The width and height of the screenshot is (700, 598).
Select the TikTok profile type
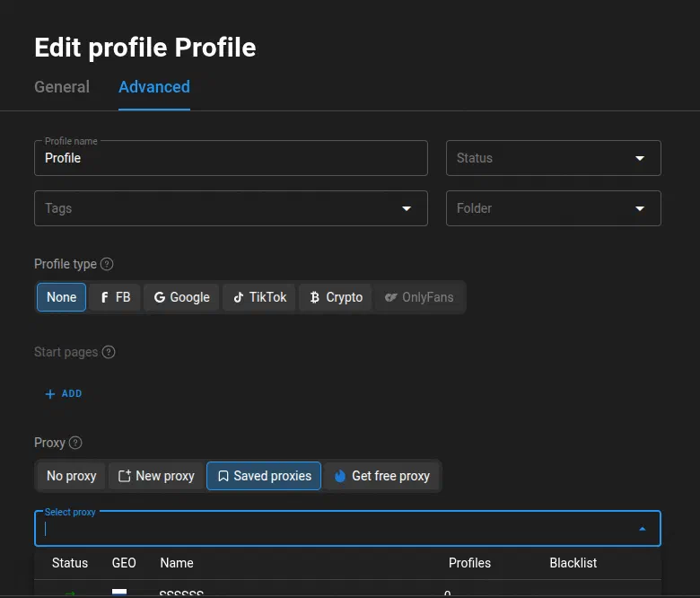click(x=259, y=297)
